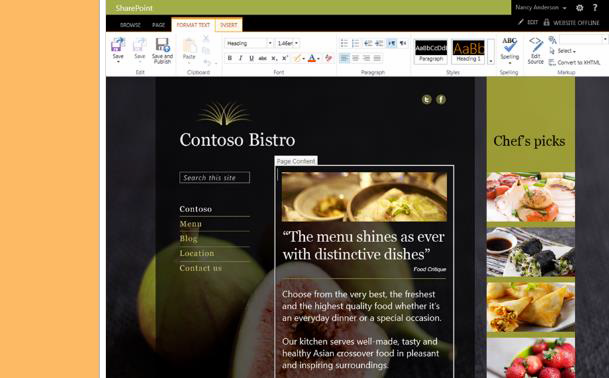609x378 pixels.
Task: Open the Location navigation link
Action: coord(197,253)
